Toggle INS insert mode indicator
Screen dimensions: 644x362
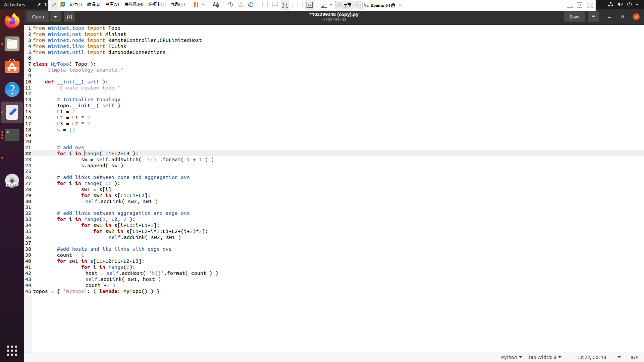point(634,358)
